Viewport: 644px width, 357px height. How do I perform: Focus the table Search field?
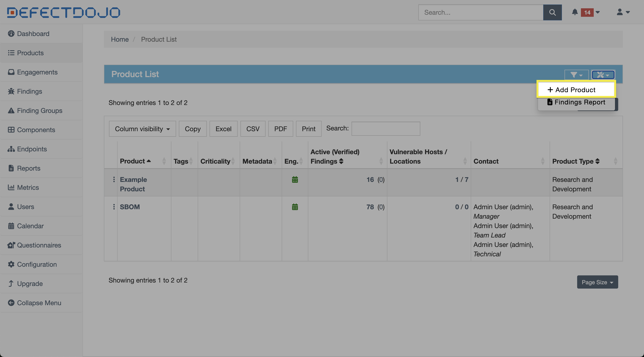tap(386, 129)
